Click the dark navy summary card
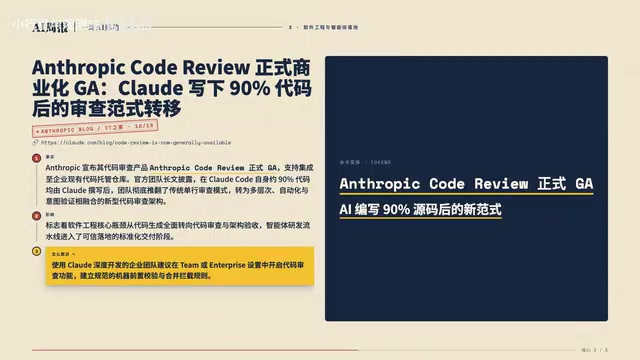 [x=466, y=189]
